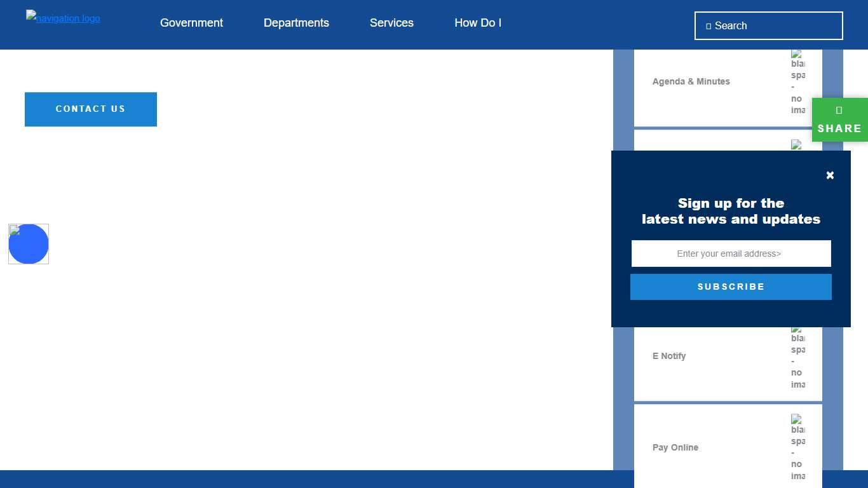Expand the How Do I menu

click(x=478, y=23)
